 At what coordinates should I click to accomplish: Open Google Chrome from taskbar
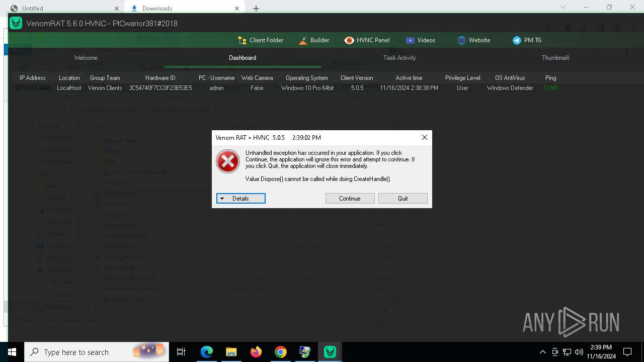click(x=280, y=352)
